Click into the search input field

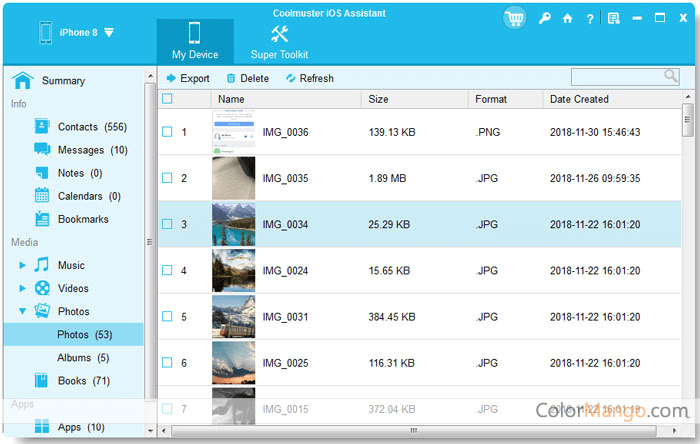click(616, 77)
